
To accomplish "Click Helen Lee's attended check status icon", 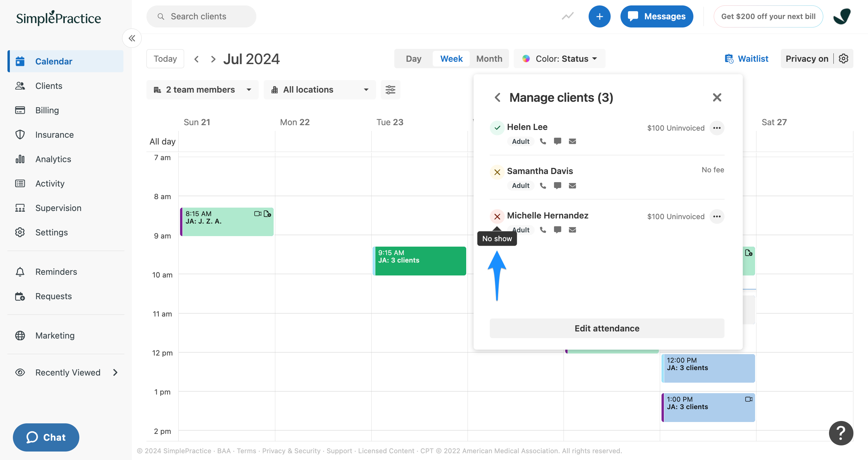I will pyautogui.click(x=497, y=128).
